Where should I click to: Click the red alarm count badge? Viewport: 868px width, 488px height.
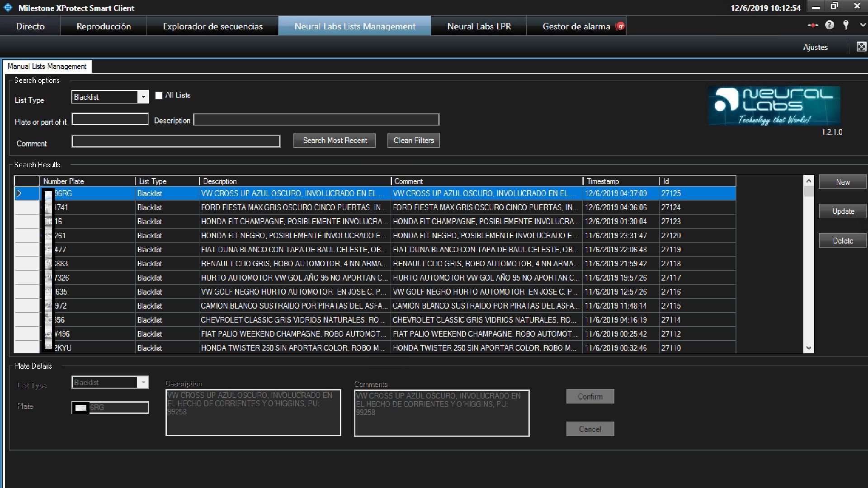pos(621,26)
